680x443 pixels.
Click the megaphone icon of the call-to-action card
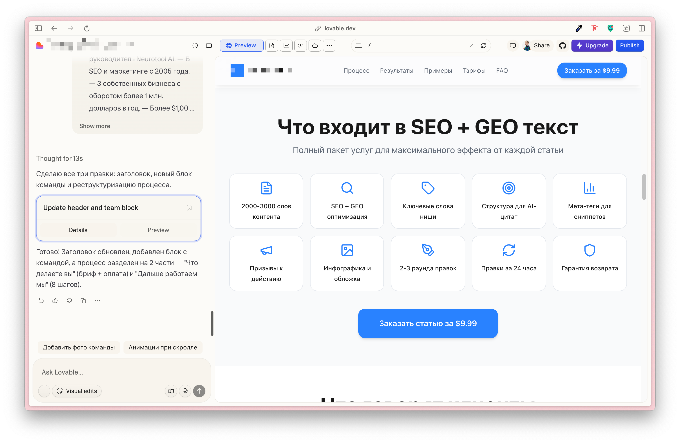tap(266, 250)
